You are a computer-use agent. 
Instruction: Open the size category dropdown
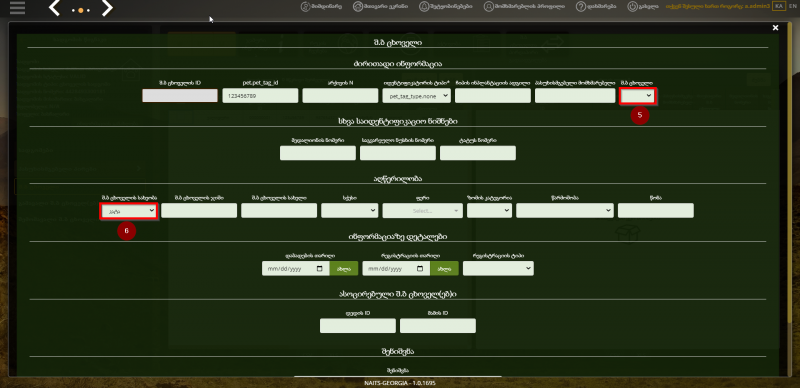pos(489,210)
